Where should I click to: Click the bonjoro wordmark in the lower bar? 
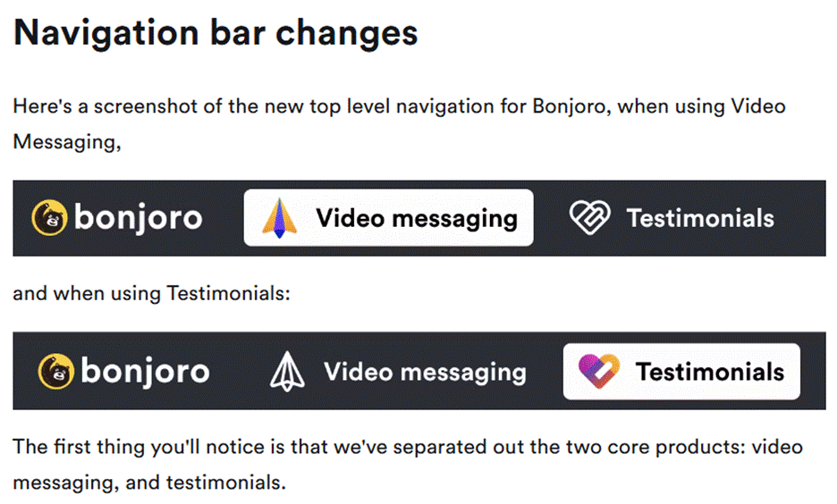[145, 371]
